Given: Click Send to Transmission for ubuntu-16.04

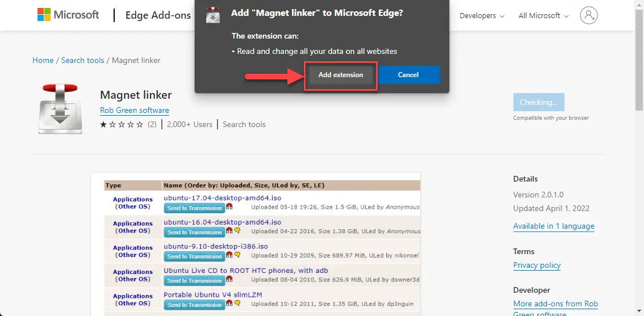Looking at the screenshot, I should coord(194,232).
